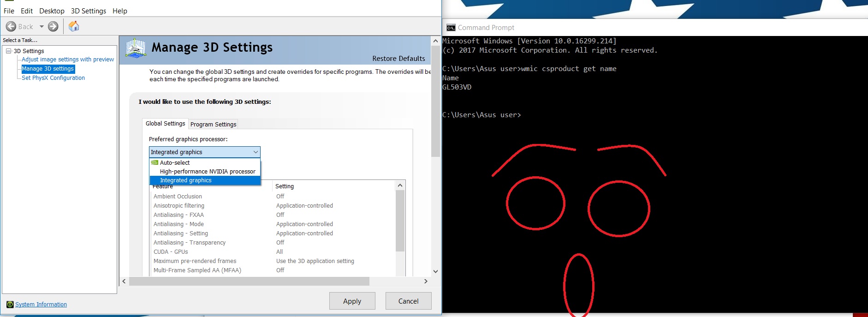Click the settings list vertical scrollbar thumb
868x317 pixels.
click(400, 221)
